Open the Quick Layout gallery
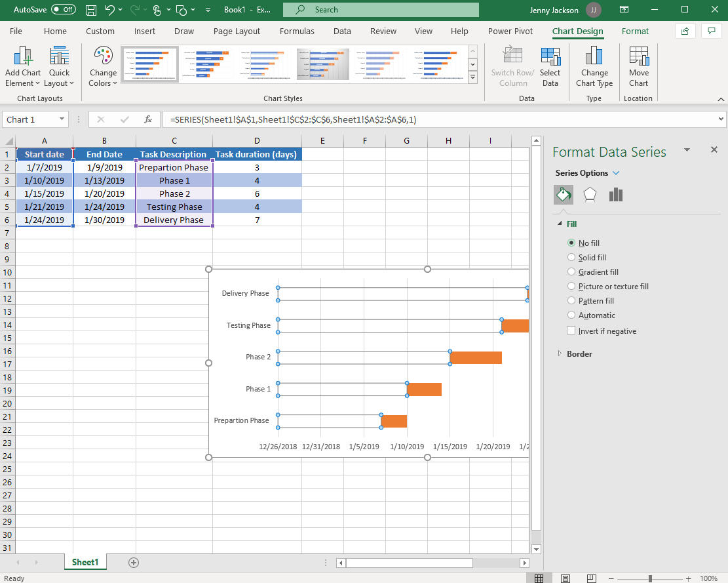 60,66
